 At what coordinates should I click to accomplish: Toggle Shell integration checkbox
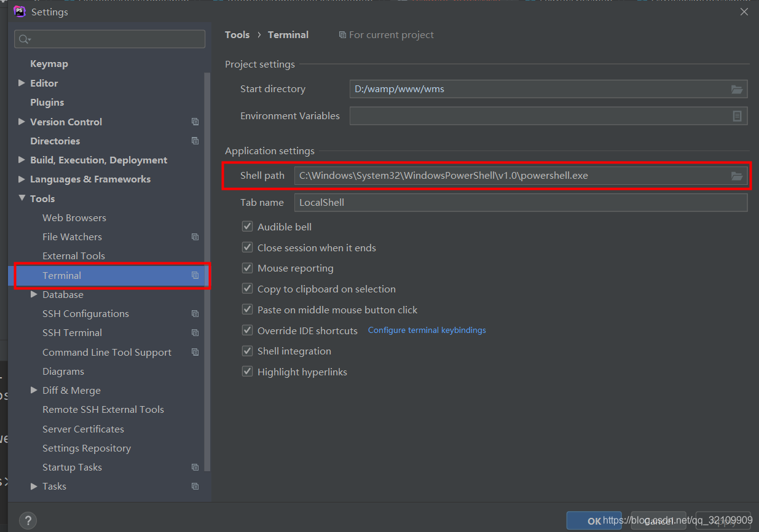pos(247,351)
